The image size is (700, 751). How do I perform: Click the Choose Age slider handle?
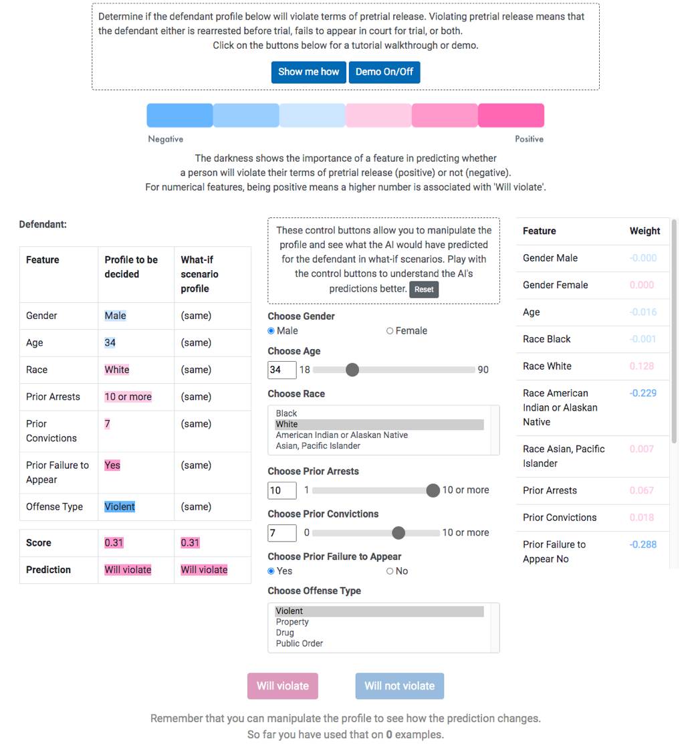[x=352, y=370]
